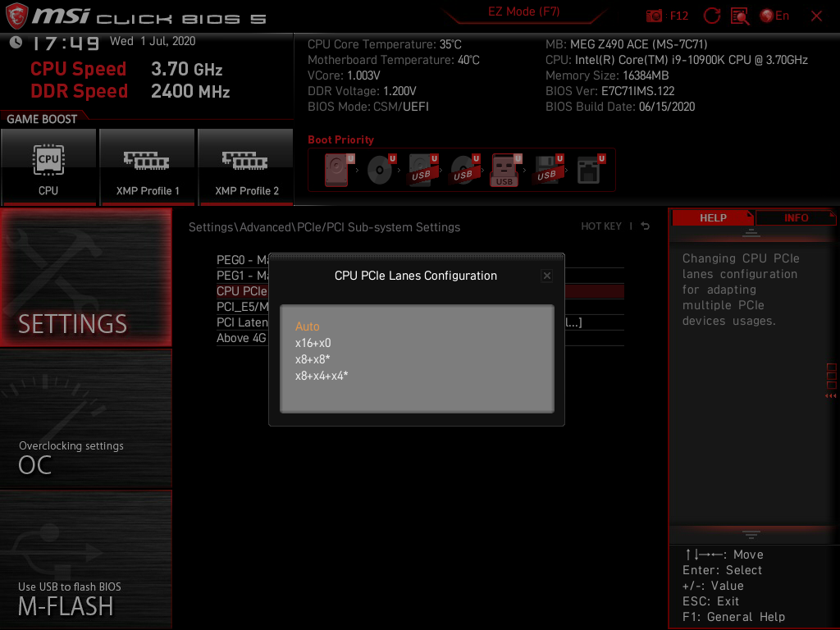Switch to EZ Mode (F7)
Viewport: 840px width, 630px height.
click(523, 11)
